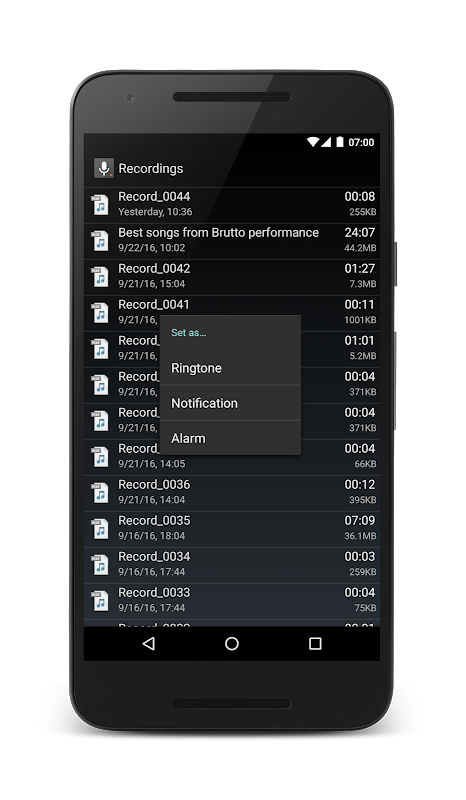Tap the Set as… menu header
The height and width of the screenshot is (800, 466).
tap(188, 333)
